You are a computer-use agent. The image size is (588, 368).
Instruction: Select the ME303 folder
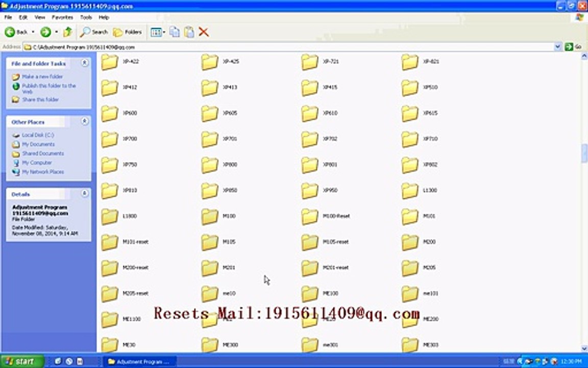tap(420, 344)
